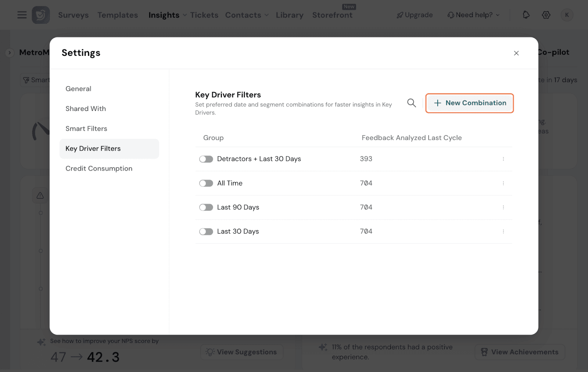Switch on the Last 90 Days toggle
This screenshot has width=588, height=372.
pyautogui.click(x=206, y=207)
